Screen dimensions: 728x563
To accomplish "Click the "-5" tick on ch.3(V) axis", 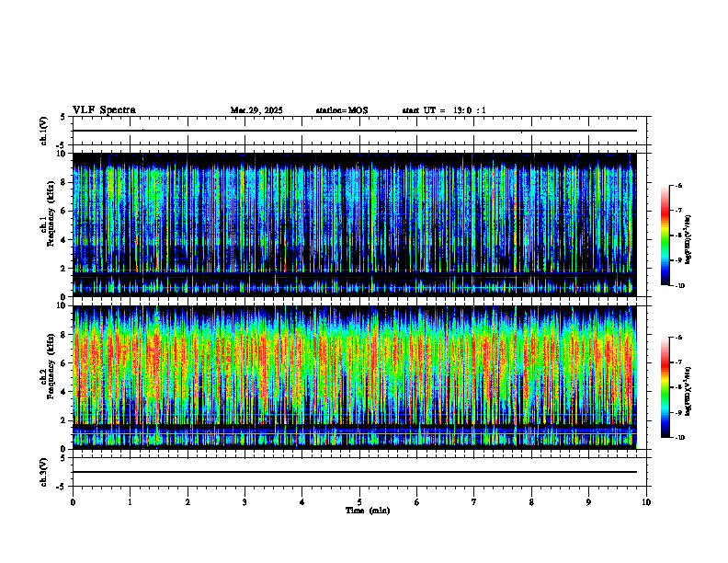I will coord(60,487).
